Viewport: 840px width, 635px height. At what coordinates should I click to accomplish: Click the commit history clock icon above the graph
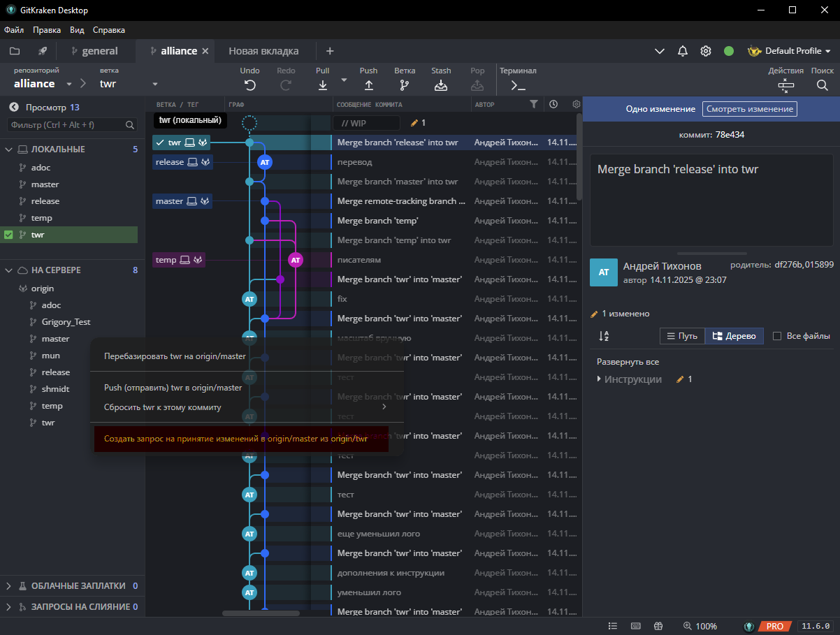pos(553,103)
